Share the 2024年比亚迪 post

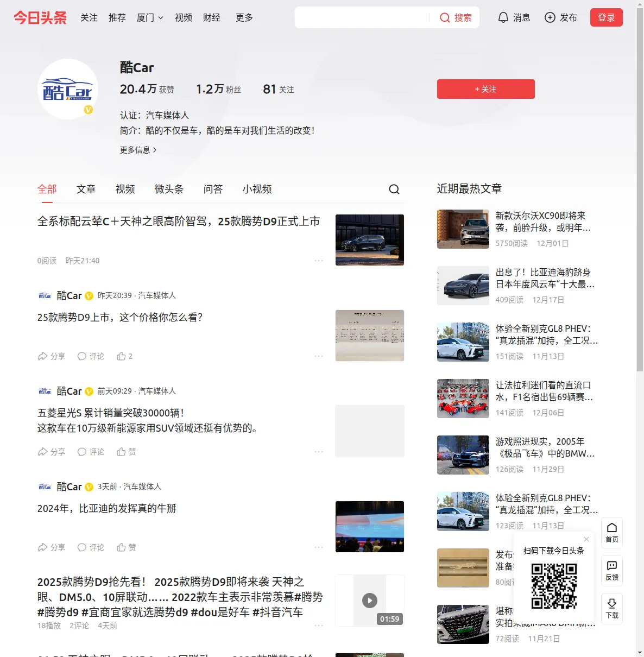51,547
